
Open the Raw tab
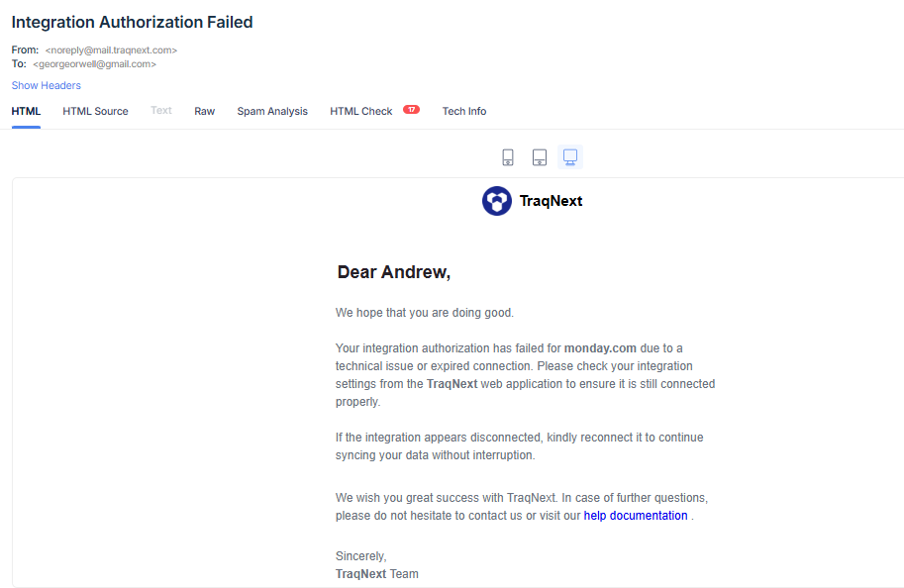tap(204, 111)
